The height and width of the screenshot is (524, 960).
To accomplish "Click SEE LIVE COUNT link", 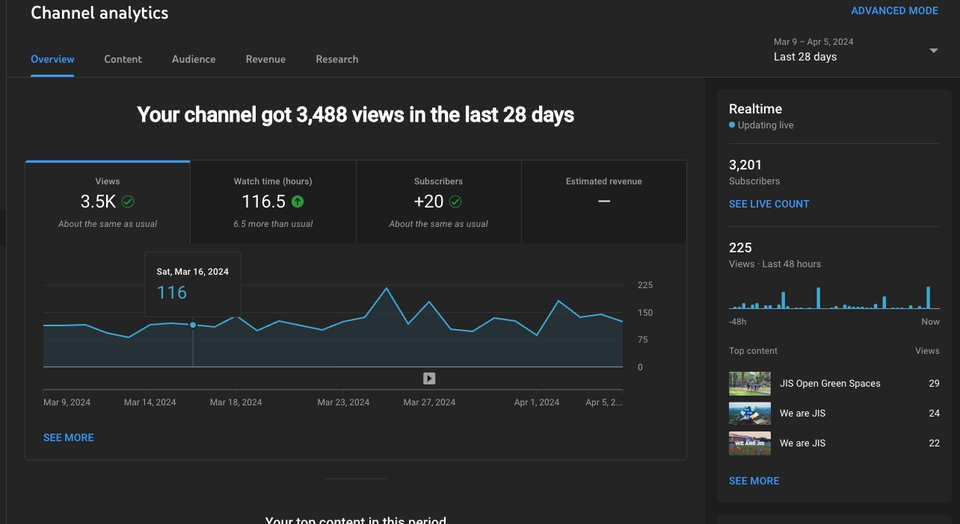I will coord(769,204).
